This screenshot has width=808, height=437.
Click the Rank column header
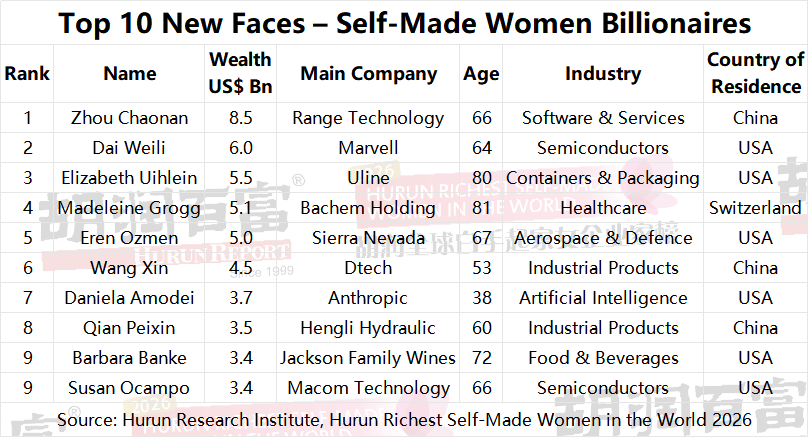click(x=27, y=73)
